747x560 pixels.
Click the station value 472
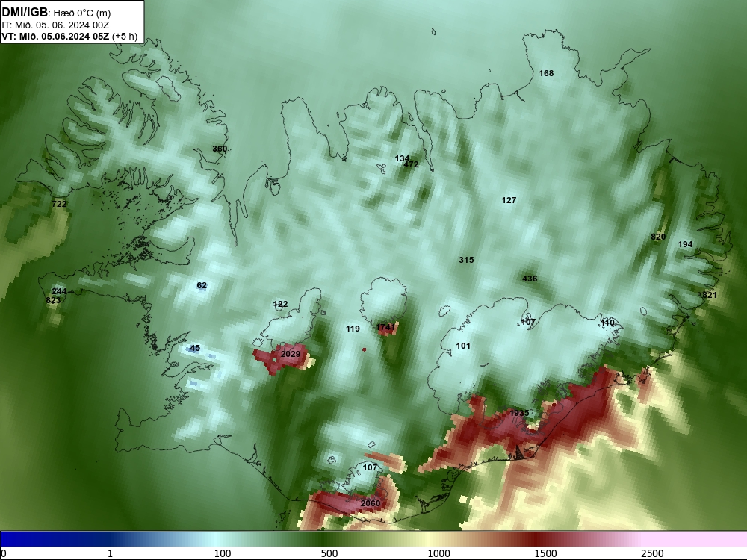[411, 164]
